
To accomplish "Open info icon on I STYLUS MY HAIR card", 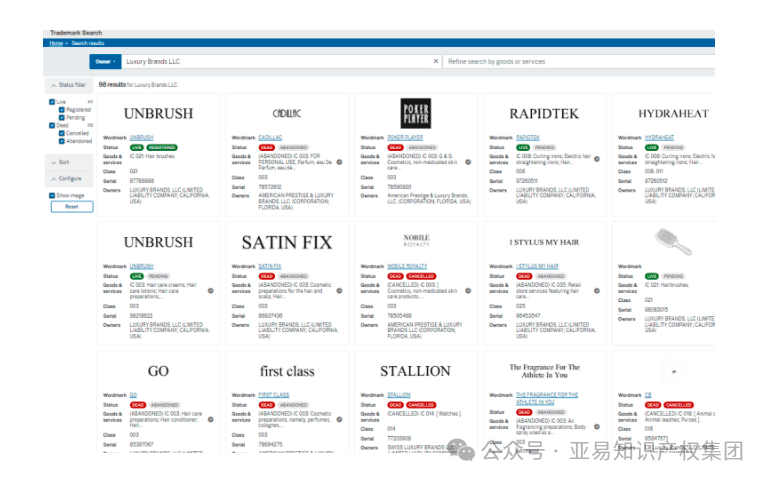I will coord(597,291).
